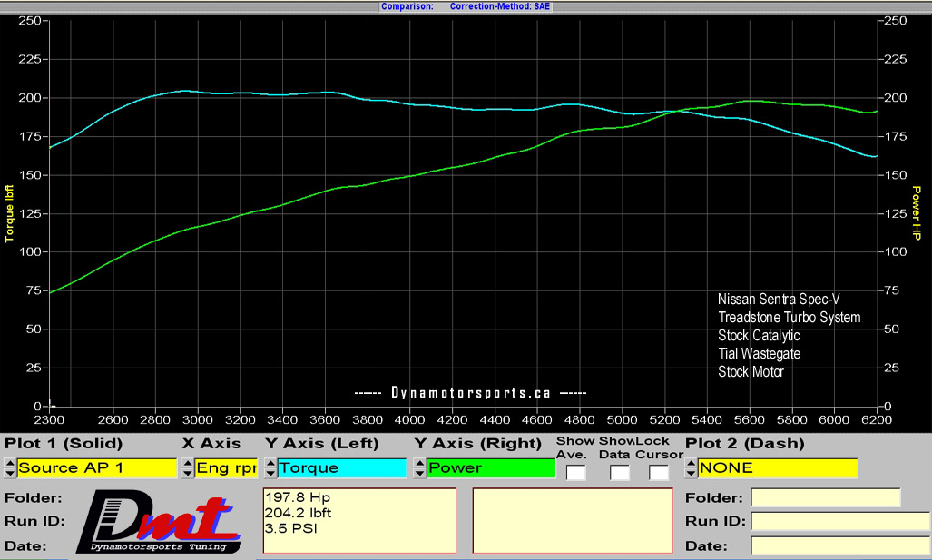Viewport: 932px width, 560px height.
Task: Click the 6200 rpm axis tick label
Action: click(x=877, y=419)
